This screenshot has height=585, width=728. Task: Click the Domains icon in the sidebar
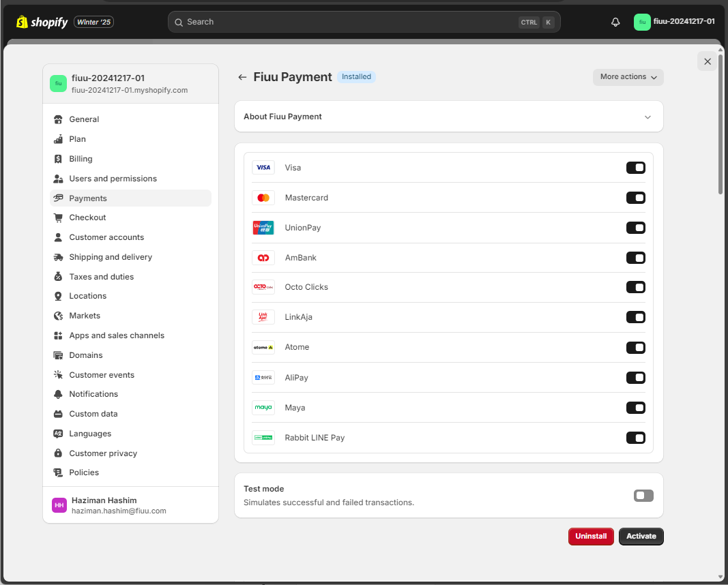tap(58, 355)
